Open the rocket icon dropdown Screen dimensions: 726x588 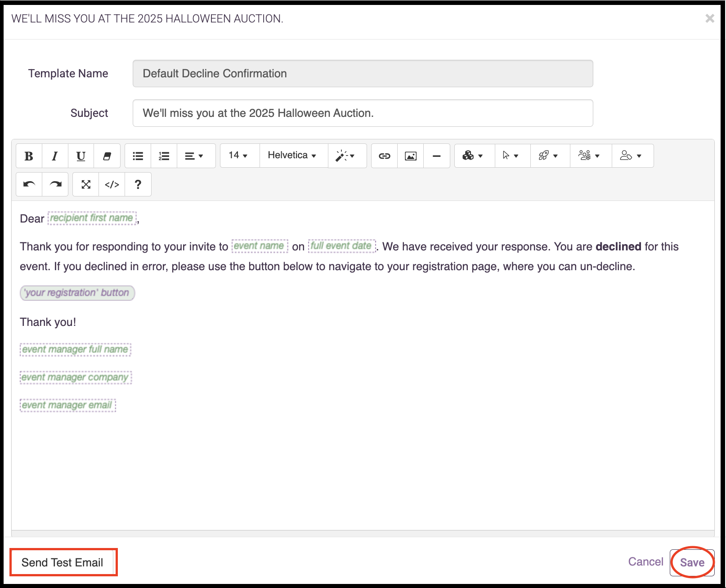coord(550,156)
